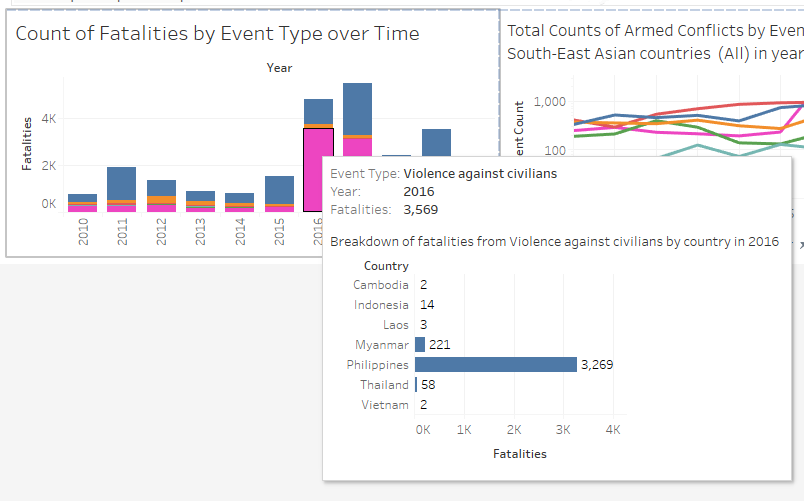Click 'Count of Fatalities by Event Type' title
Image resolution: width=804 pixels, height=501 pixels.
click(217, 34)
